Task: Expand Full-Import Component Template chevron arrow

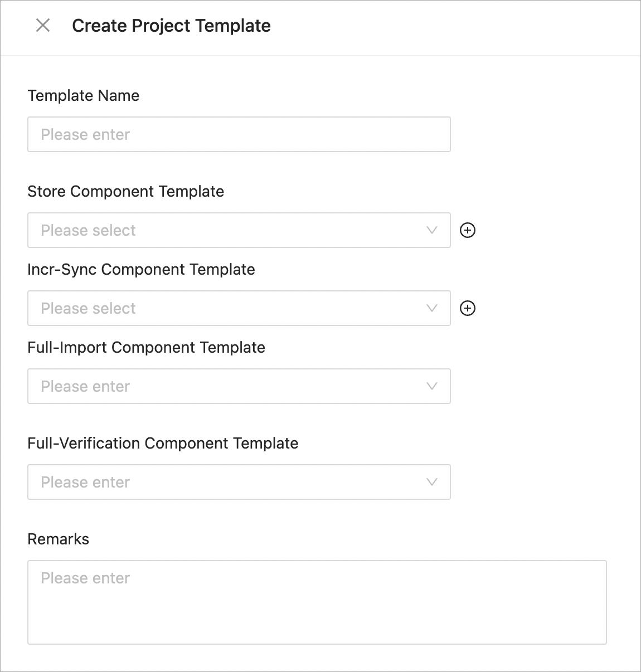Action: pyautogui.click(x=431, y=386)
